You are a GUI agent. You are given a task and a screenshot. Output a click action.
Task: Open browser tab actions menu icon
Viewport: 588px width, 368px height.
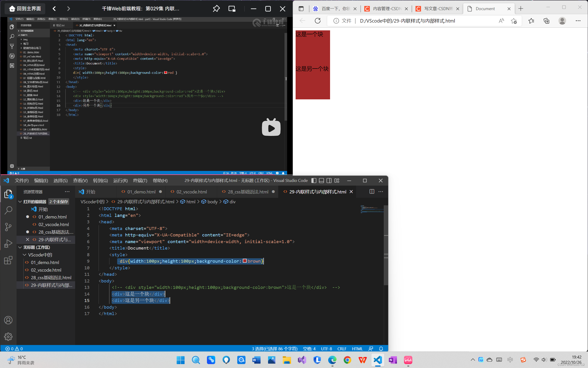(x=301, y=9)
